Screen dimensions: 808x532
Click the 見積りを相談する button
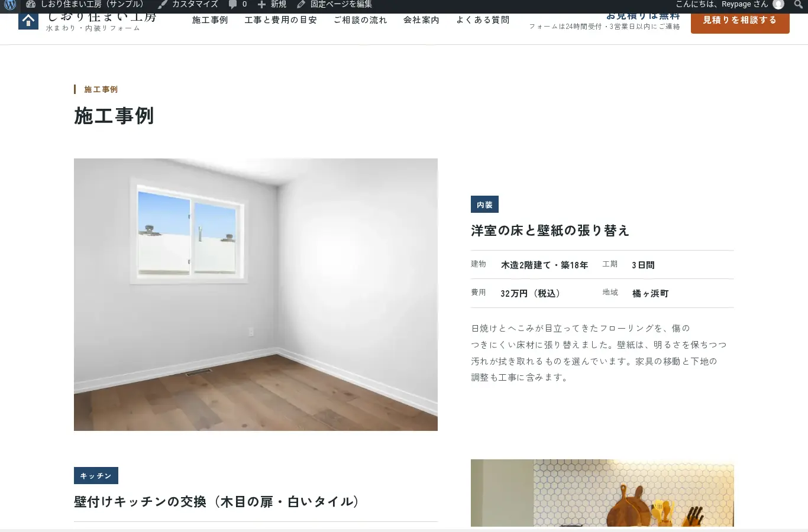(740, 21)
